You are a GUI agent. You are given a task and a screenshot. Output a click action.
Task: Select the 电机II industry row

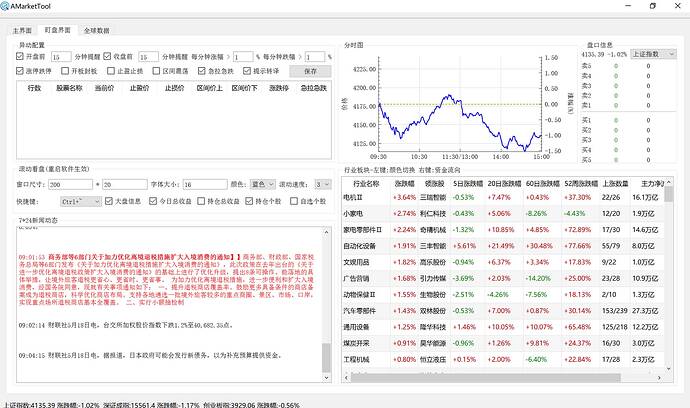tap(503, 197)
